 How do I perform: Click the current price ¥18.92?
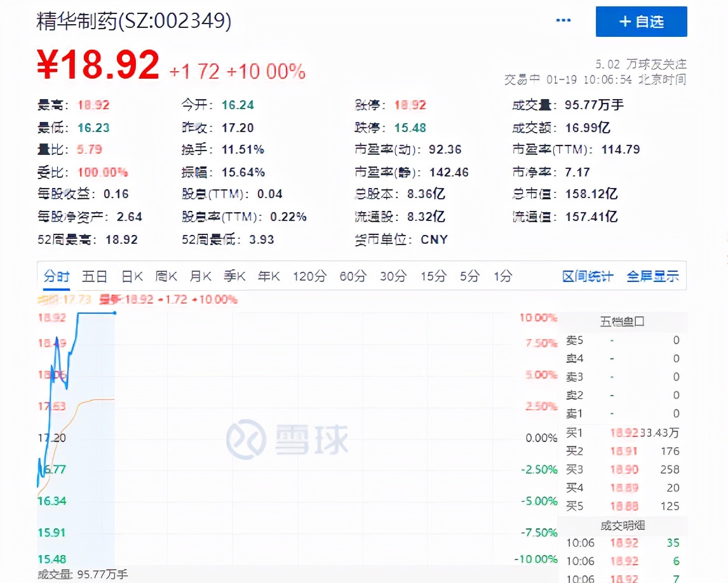[98, 65]
